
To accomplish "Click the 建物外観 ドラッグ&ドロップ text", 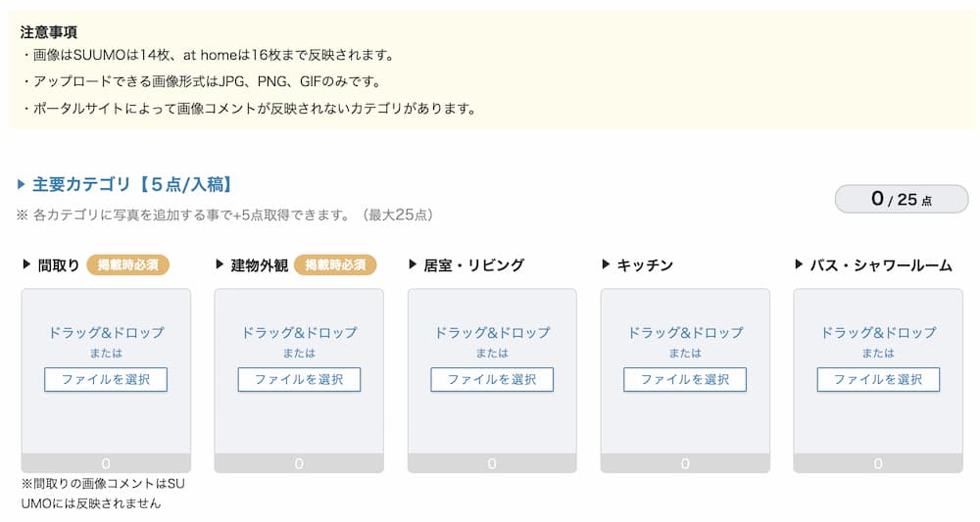I will [299, 333].
